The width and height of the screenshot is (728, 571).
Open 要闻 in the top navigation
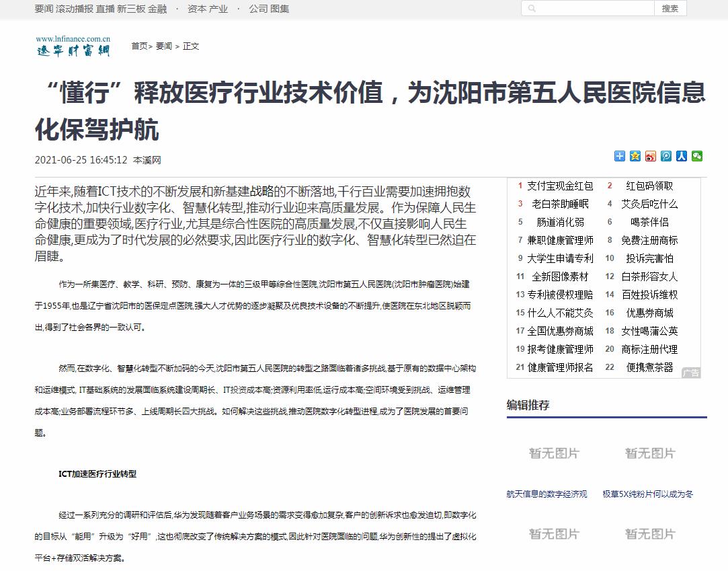(44, 9)
